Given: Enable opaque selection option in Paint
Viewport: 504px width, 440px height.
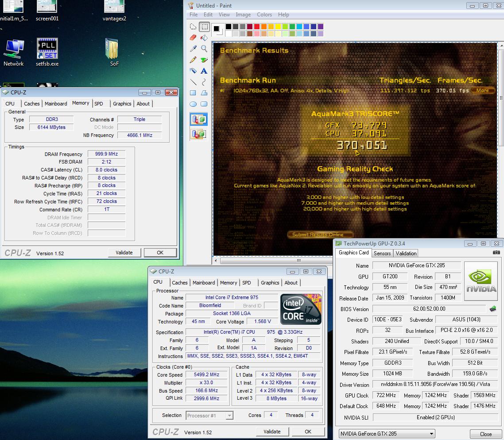Looking at the screenshot, I should coord(199,119).
